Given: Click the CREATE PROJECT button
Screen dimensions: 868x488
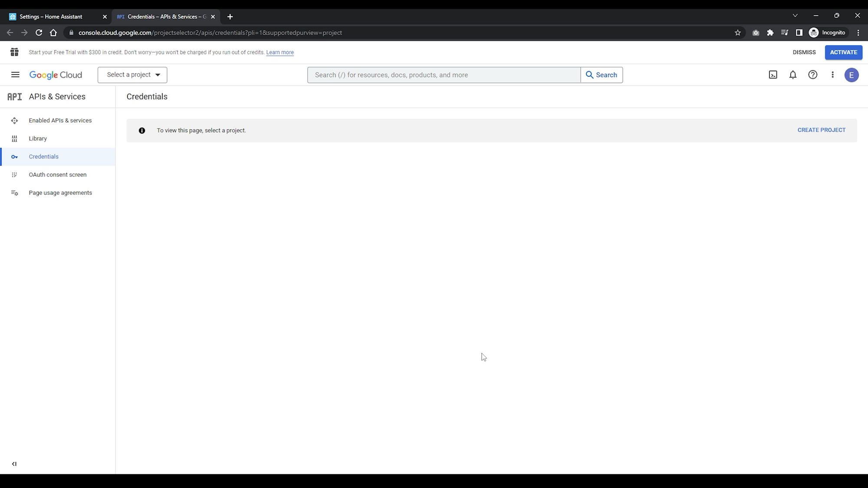Looking at the screenshot, I should point(822,130).
